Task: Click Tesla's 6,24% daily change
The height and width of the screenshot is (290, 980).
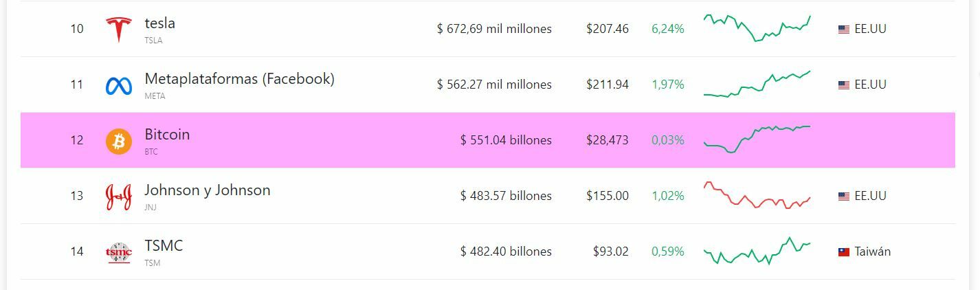Action: point(667,29)
